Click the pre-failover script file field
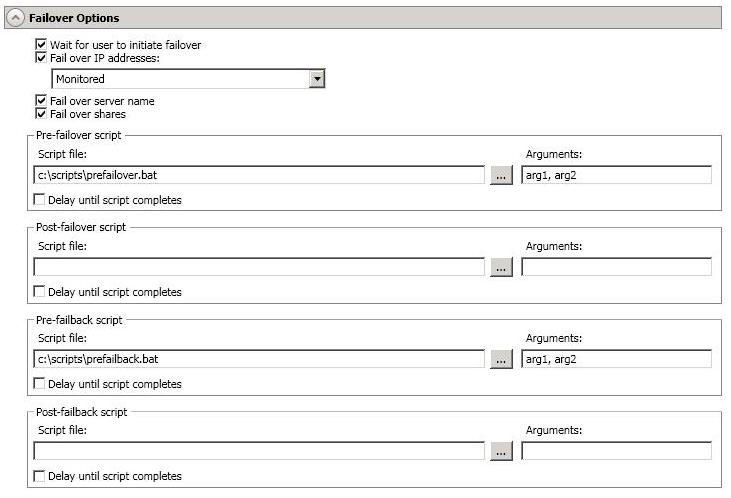 coord(259,175)
